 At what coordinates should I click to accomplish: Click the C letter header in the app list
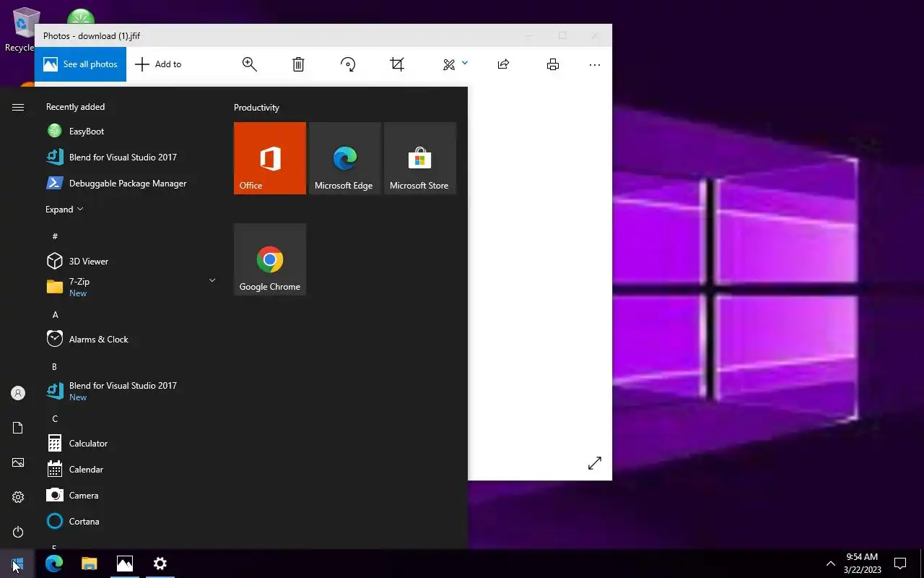coord(55,419)
